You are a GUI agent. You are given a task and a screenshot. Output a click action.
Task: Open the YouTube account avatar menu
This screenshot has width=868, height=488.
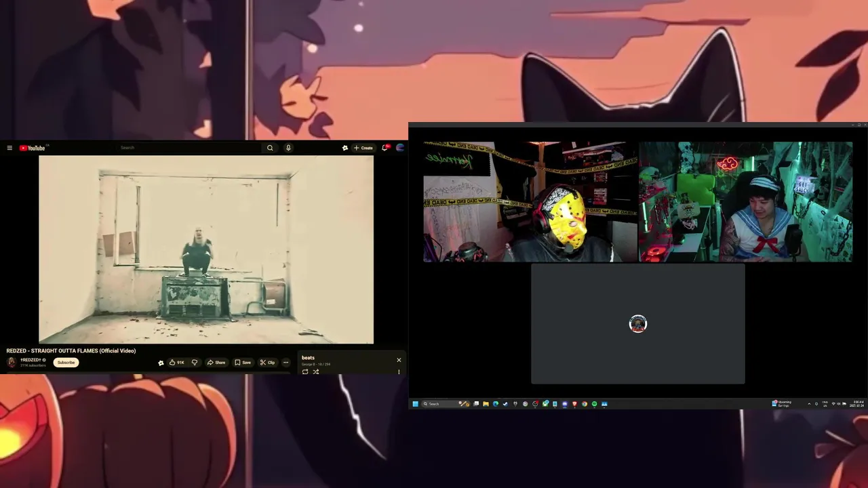point(400,148)
